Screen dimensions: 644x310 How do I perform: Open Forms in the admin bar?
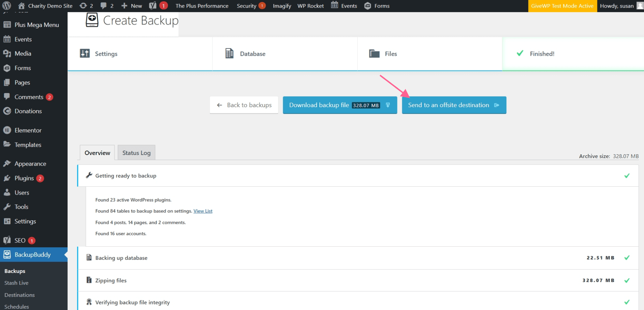pyautogui.click(x=377, y=6)
